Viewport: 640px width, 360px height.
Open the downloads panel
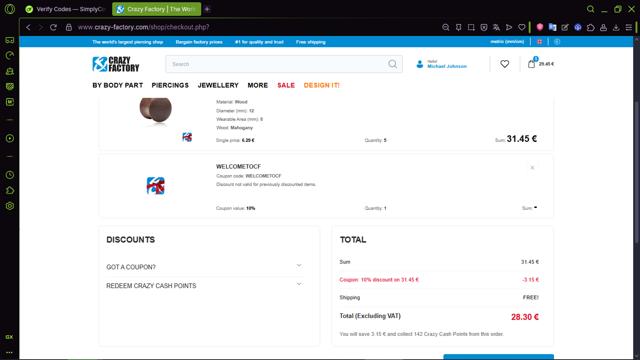pyautogui.click(x=616, y=27)
